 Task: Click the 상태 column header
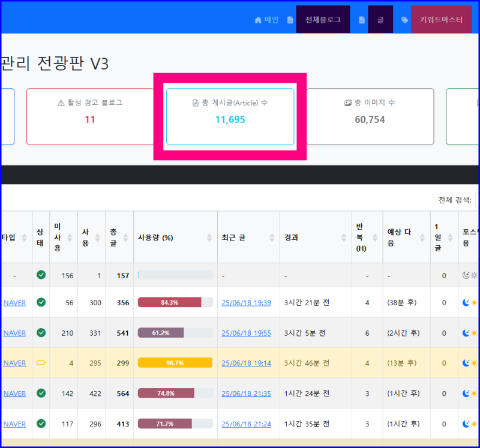(x=40, y=237)
